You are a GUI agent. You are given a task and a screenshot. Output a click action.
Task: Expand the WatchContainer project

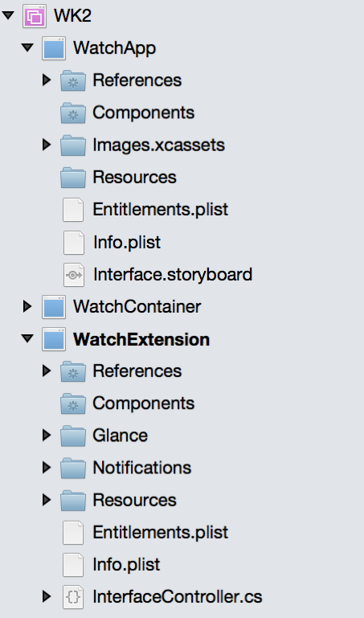(x=27, y=306)
